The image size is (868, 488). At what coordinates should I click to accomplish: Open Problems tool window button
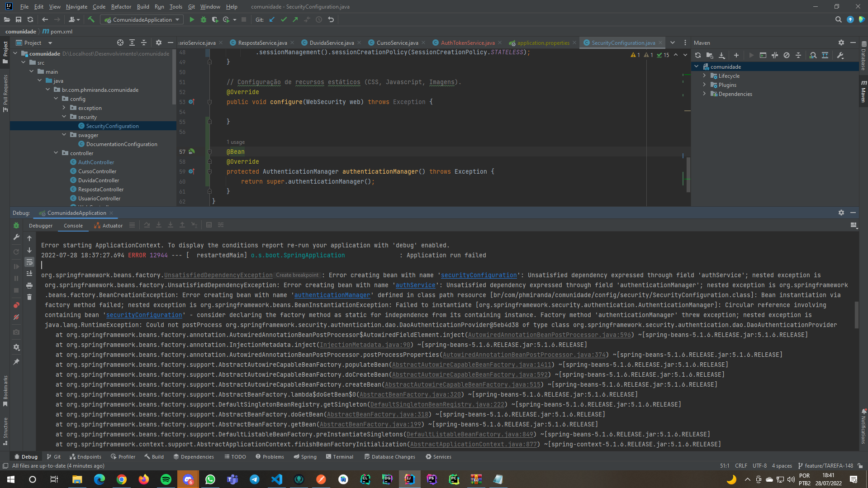tap(270, 456)
